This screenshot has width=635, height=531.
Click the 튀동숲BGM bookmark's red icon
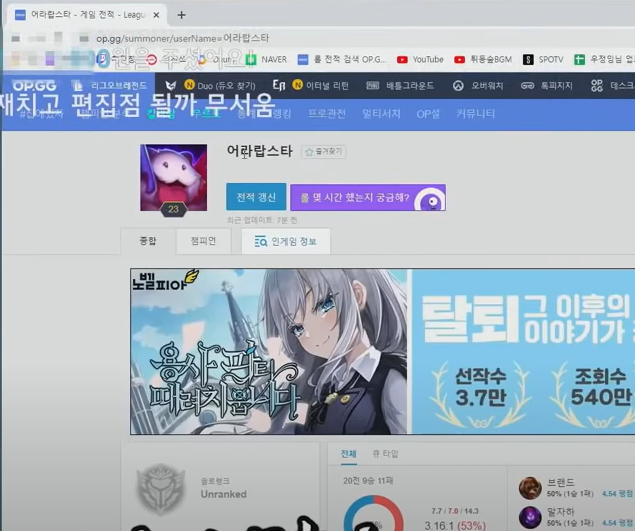[x=459, y=60]
